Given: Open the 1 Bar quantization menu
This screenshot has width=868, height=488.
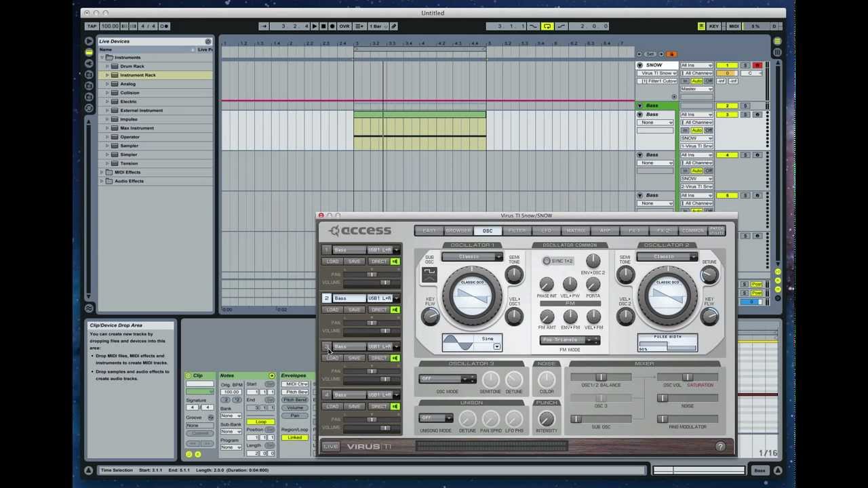Looking at the screenshot, I should click(377, 26).
